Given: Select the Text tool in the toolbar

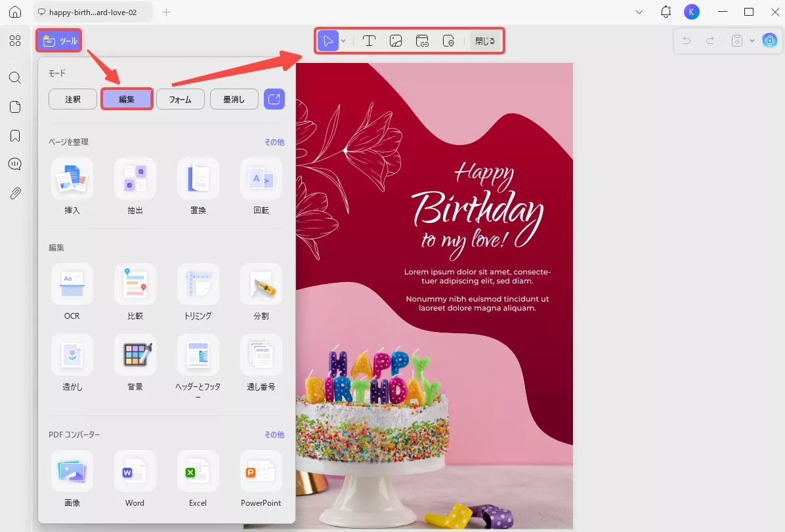Looking at the screenshot, I should (370, 41).
